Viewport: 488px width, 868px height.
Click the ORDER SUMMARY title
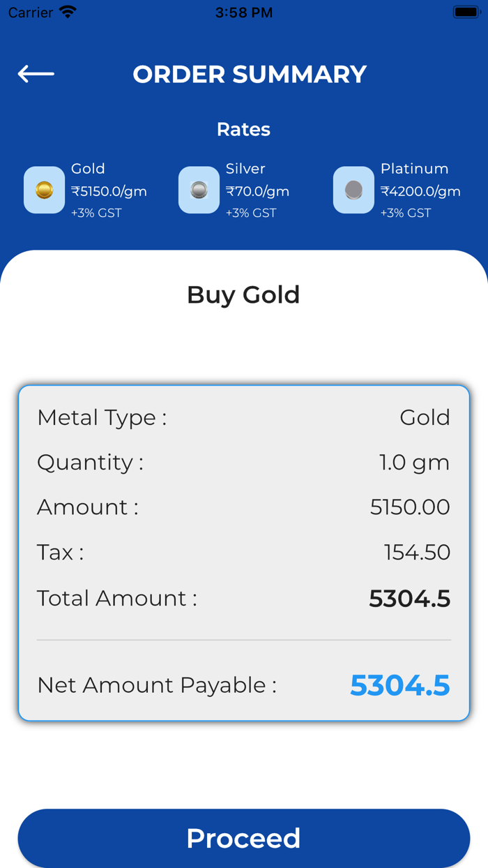249,73
